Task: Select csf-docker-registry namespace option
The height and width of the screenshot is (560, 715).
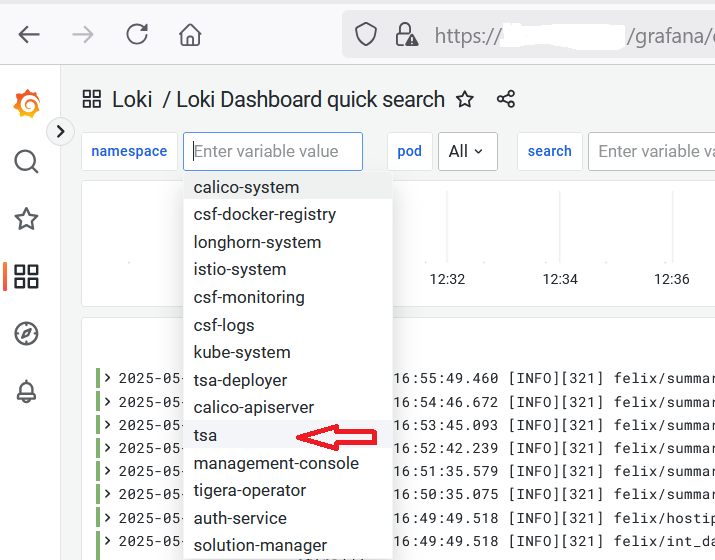Action: [x=288, y=214]
